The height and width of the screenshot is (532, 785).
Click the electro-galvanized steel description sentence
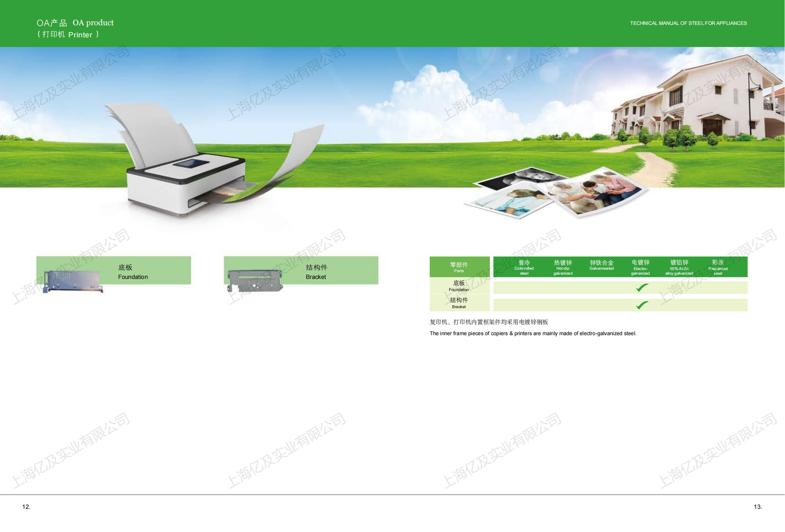tap(532, 333)
